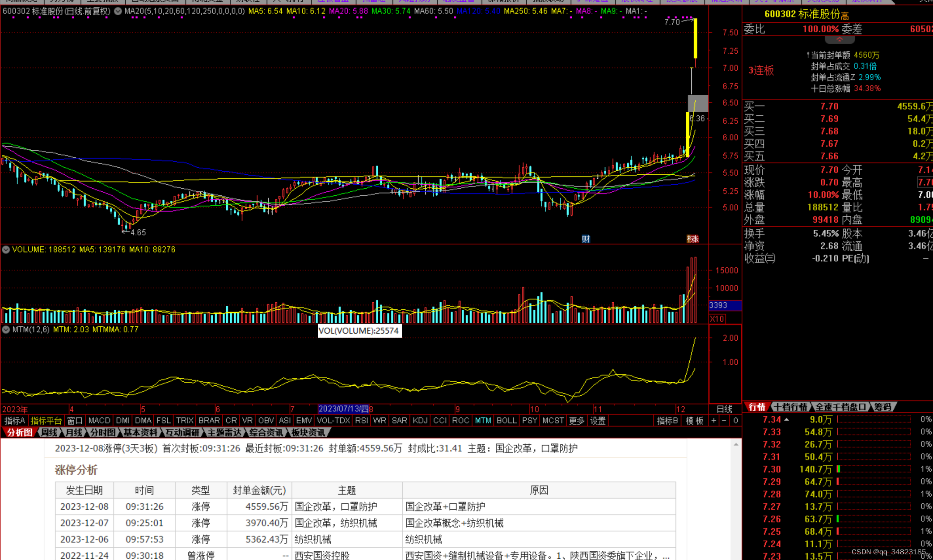Click the round icon next to the MA20 label
Screen dimensions: 933x560
118,11
